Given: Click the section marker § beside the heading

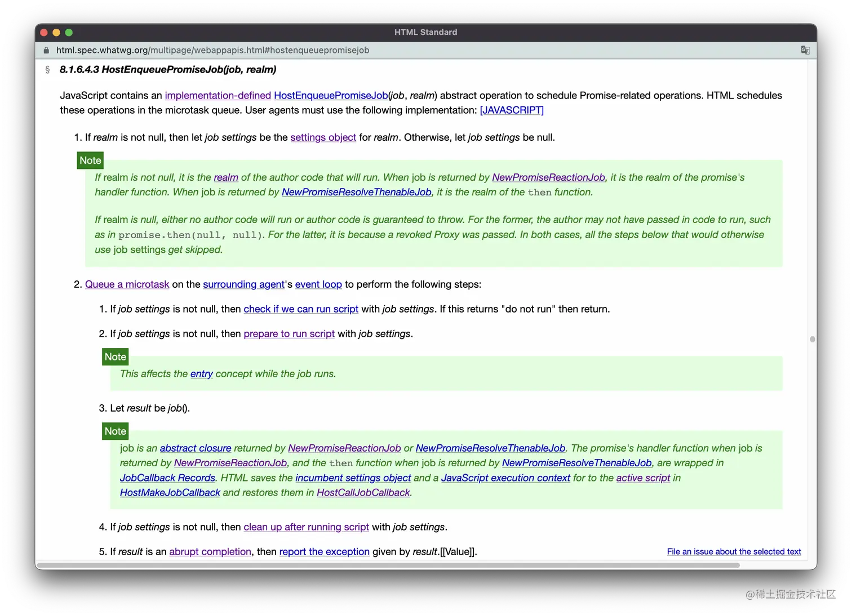Looking at the screenshot, I should click(x=48, y=69).
